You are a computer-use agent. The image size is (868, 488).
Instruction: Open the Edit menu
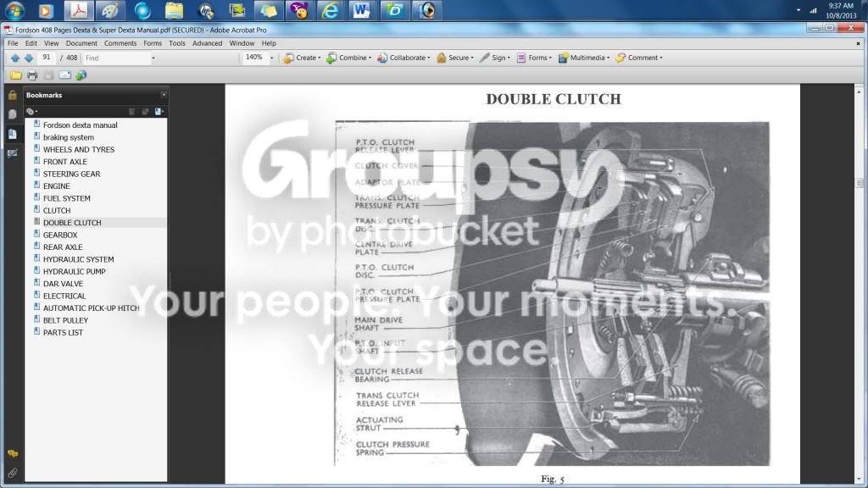tap(31, 43)
